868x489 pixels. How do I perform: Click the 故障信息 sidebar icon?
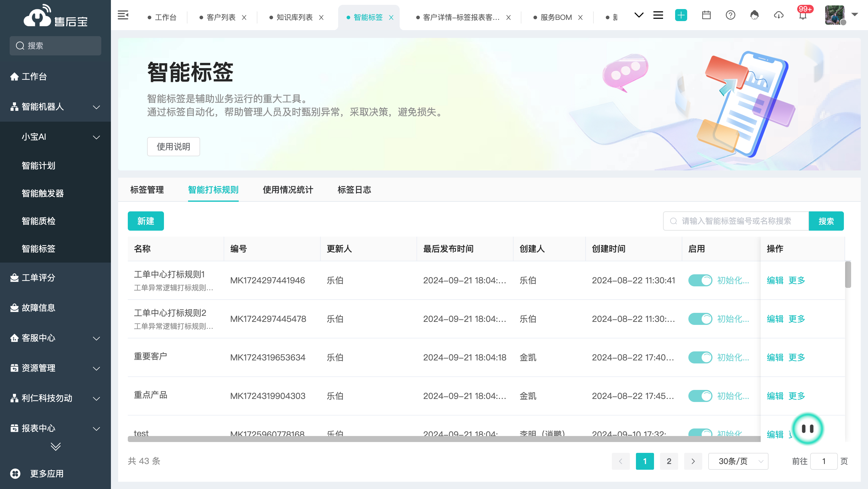click(14, 308)
